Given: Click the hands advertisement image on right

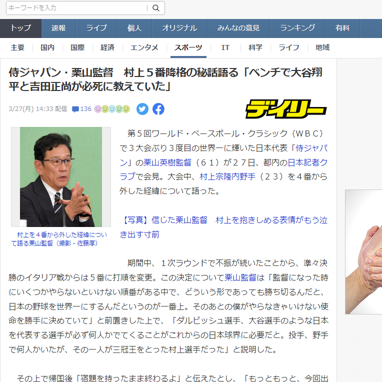Looking at the screenshot, I should point(364,252).
